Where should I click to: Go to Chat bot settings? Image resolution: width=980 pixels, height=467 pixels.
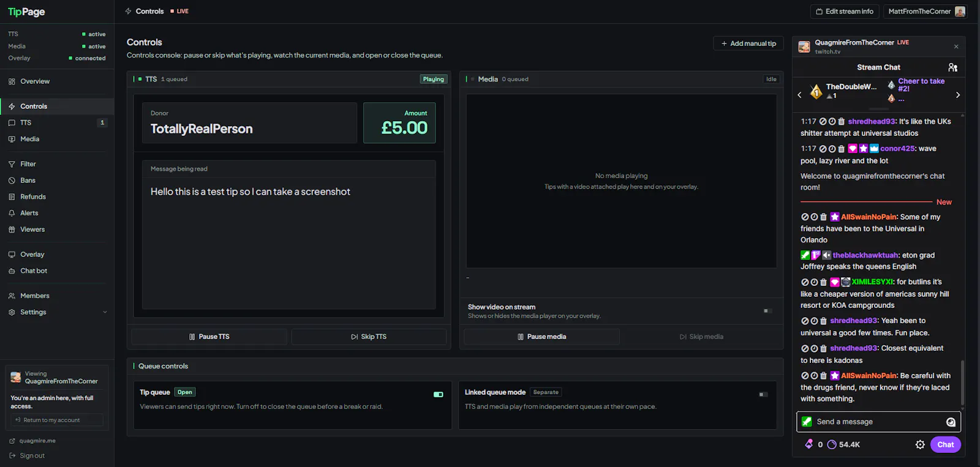pyautogui.click(x=57, y=271)
